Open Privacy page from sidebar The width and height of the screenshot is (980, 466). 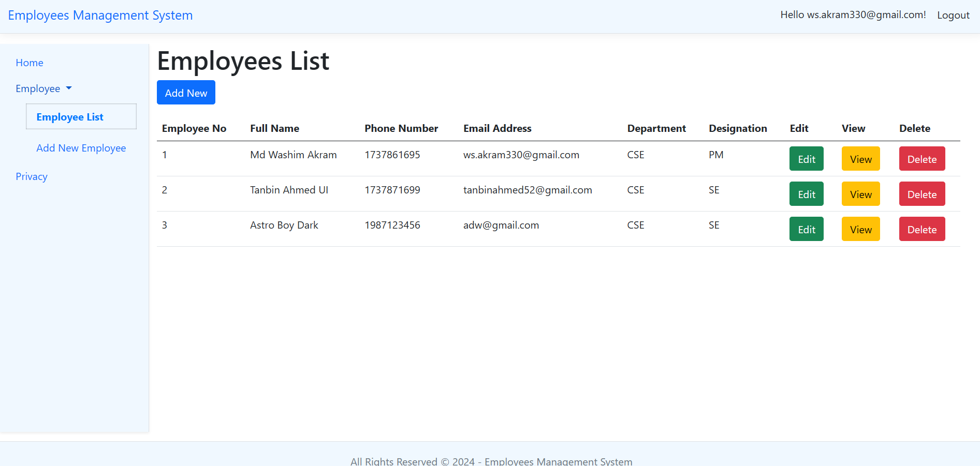coord(32,176)
